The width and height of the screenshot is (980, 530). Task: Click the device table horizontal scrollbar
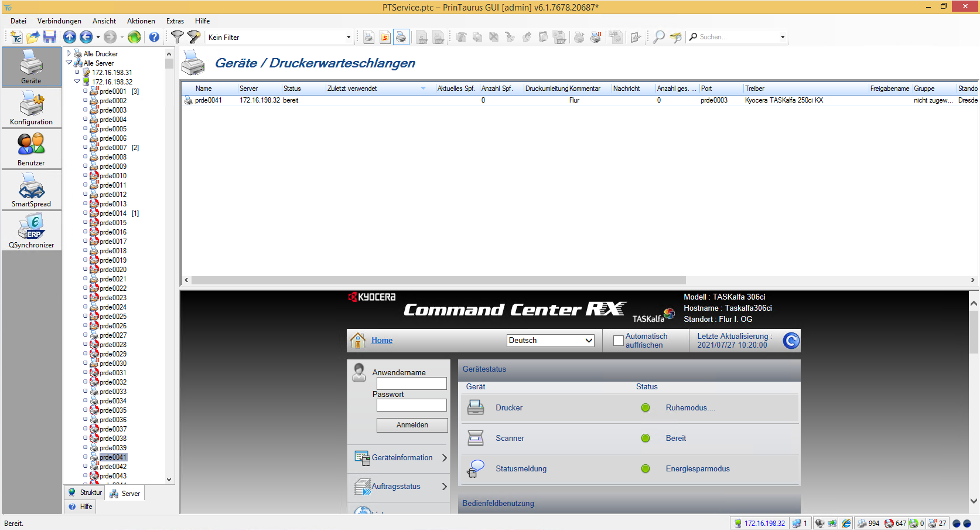coord(438,280)
